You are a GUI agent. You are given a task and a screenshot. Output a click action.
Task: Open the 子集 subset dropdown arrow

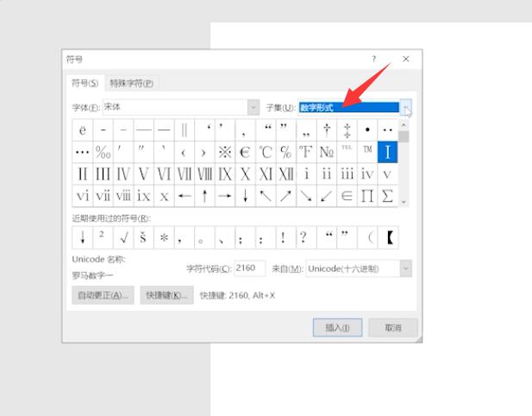pos(406,107)
